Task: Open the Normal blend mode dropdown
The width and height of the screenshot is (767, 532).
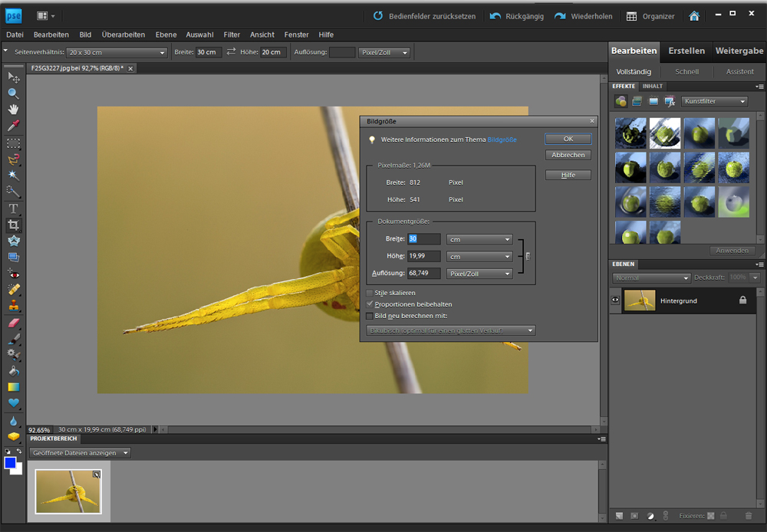Action: point(651,277)
